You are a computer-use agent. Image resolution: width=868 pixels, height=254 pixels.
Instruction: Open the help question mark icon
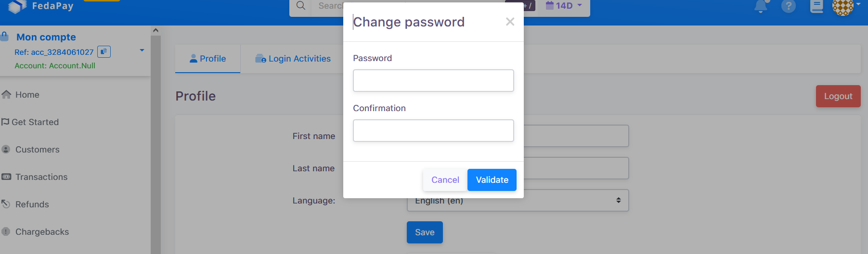[788, 6]
